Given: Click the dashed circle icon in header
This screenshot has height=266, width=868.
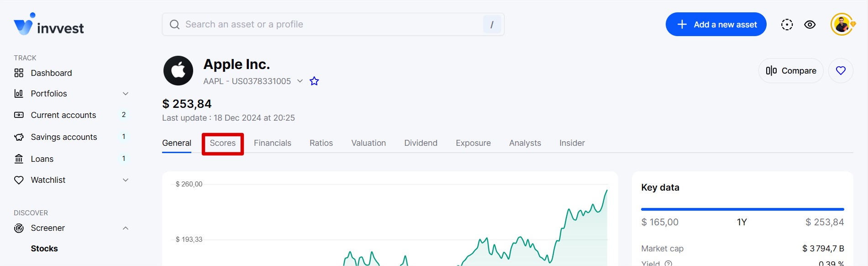Looking at the screenshot, I should [787, 25].
